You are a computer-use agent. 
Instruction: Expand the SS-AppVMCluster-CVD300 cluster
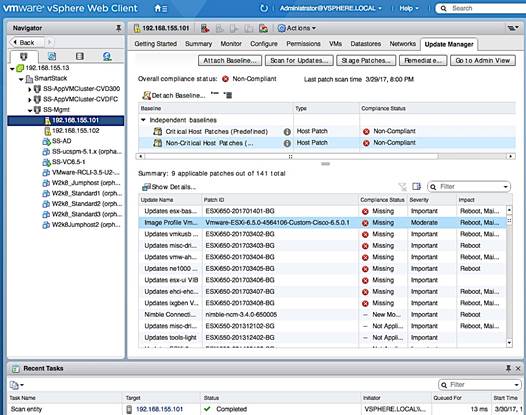tap(30, 90)
